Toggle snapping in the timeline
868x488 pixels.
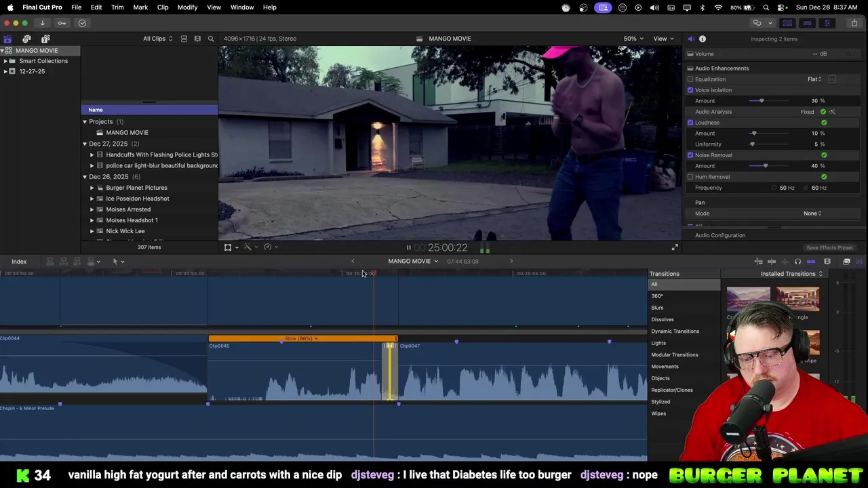point(811,262)
